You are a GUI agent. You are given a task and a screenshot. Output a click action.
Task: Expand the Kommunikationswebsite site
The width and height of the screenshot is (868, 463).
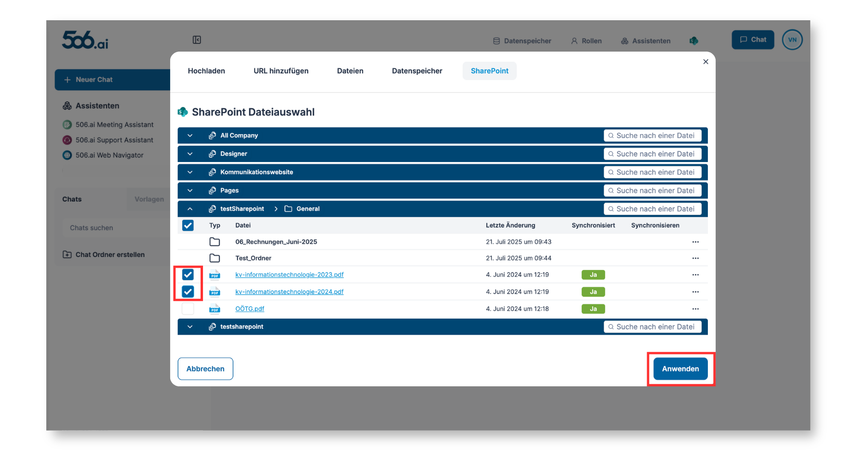click(190, 172)
